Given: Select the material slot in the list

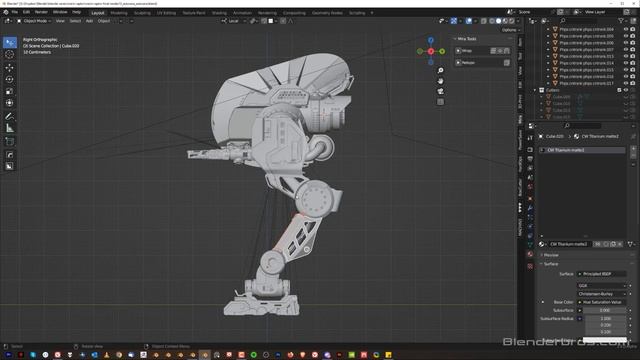Looking at the screenshot, I should (582, 150).
